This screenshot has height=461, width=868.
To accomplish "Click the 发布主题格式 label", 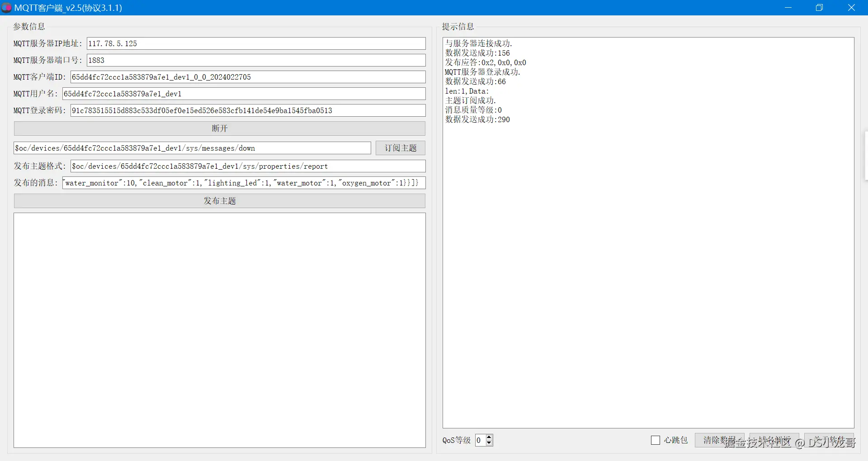I will (x=40, y=166).
